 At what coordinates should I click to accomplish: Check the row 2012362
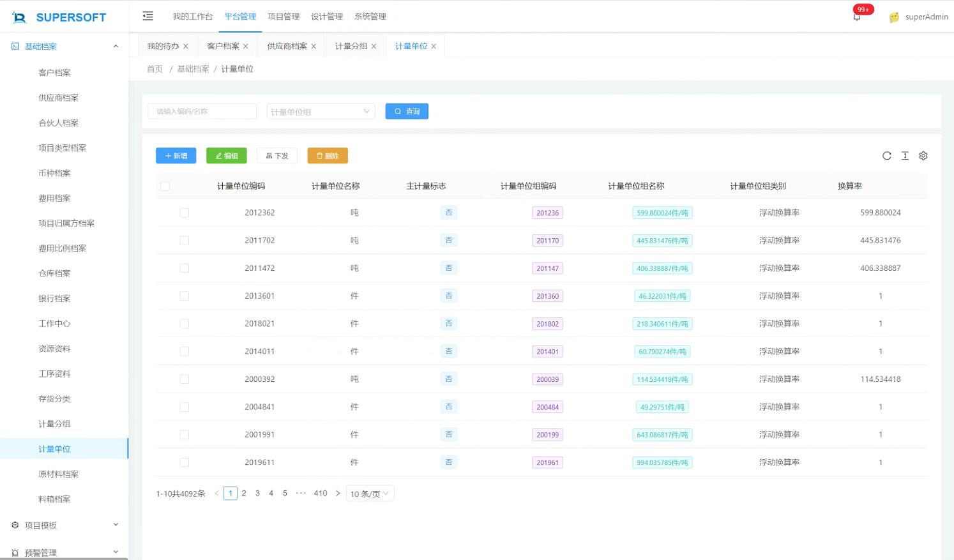[x=185, y=213]
